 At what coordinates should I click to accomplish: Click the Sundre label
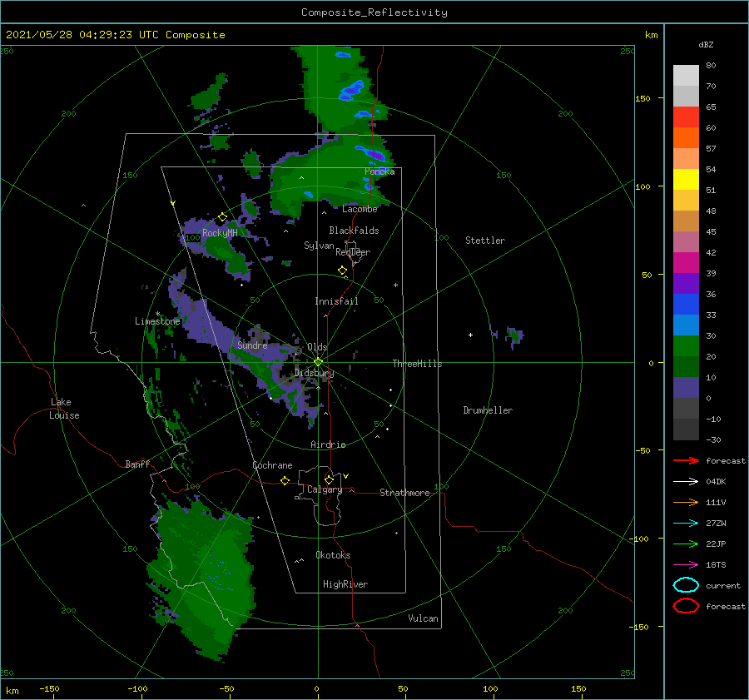252,345
